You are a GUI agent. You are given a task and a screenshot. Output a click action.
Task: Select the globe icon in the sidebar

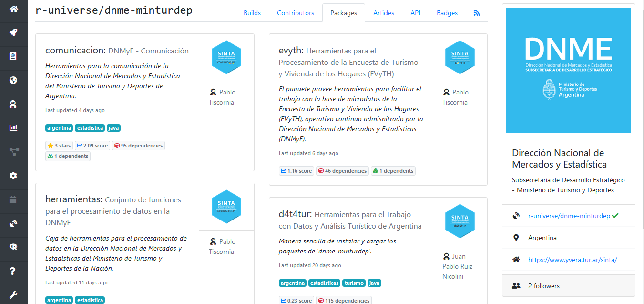13,80
